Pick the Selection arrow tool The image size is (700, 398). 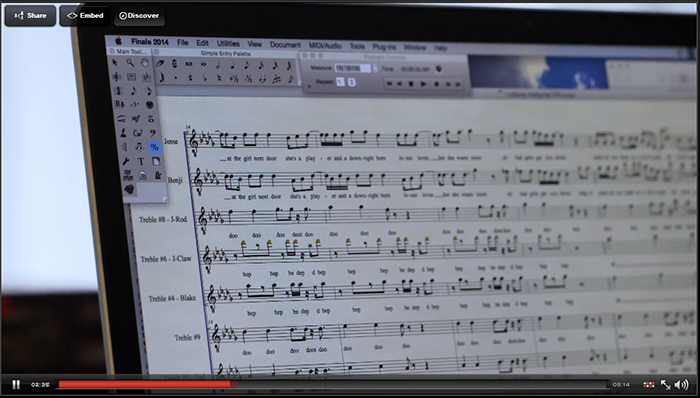tap(115, 62)
